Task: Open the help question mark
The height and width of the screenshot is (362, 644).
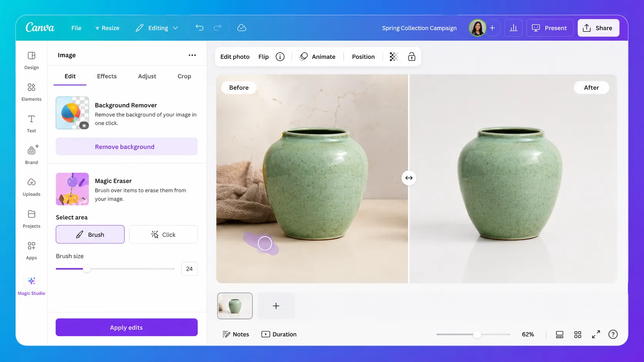Action: (613, 334)
